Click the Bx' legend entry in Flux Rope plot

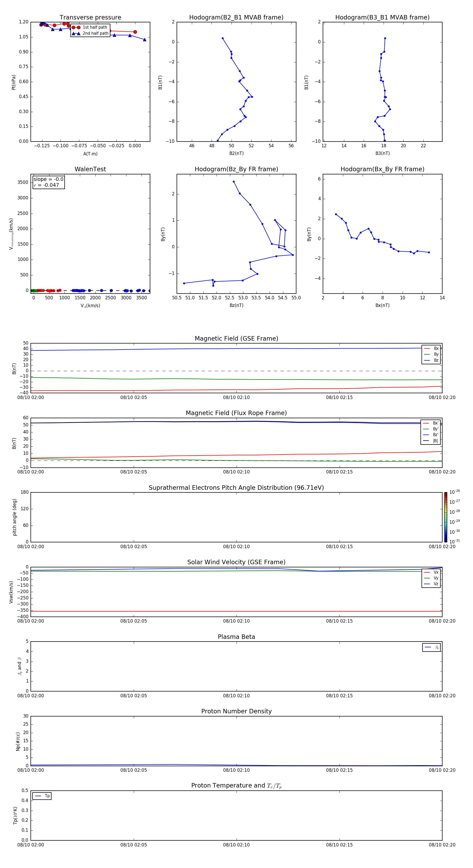point(431,423)
